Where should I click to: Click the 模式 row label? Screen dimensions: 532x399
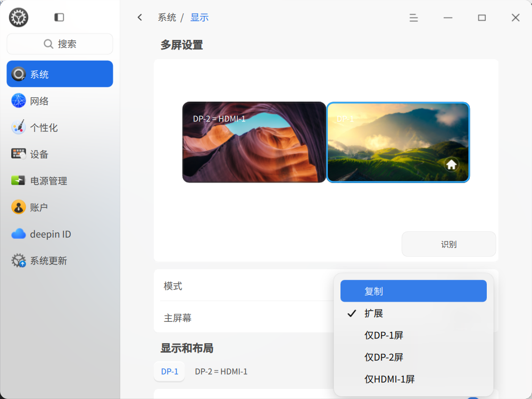coord(173,286)
